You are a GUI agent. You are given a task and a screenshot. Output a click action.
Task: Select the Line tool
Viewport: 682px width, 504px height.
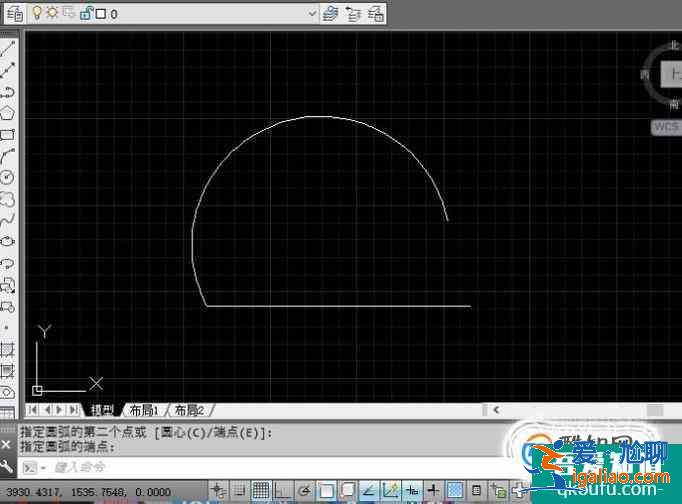point(7,49)
